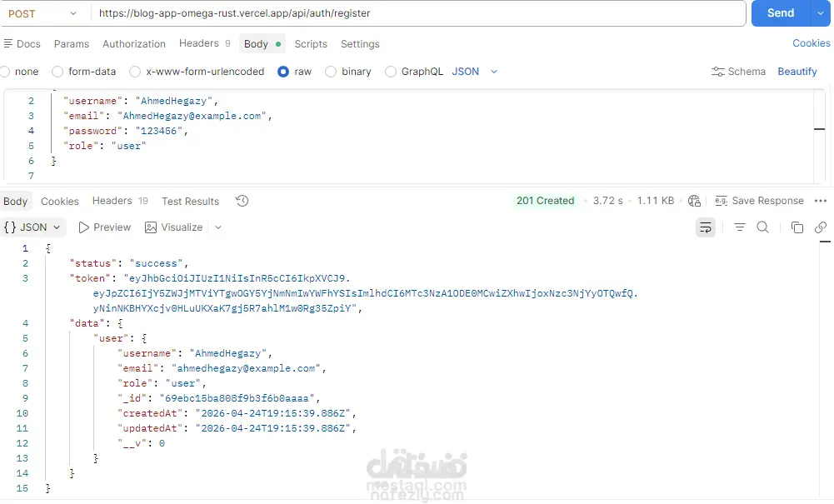Open response Cookies tab
This screenshot has height=504, width=834.
(x=60, y=201)
